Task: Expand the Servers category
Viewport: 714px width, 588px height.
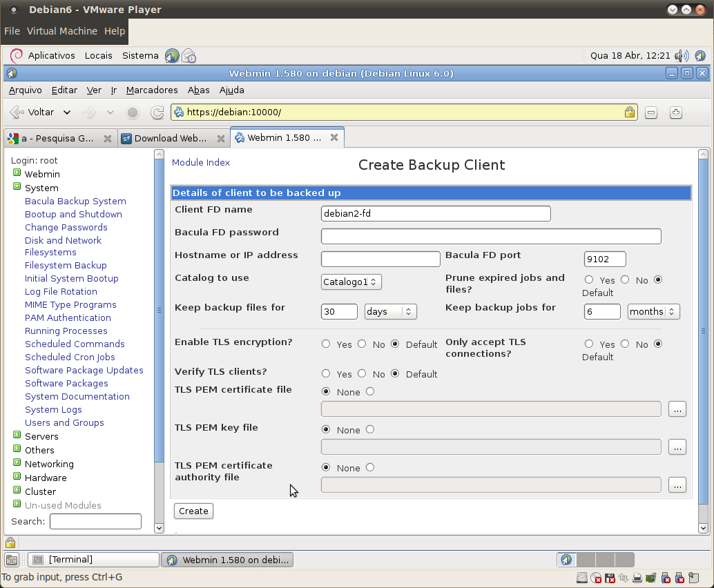Action: tap(17, 435)
